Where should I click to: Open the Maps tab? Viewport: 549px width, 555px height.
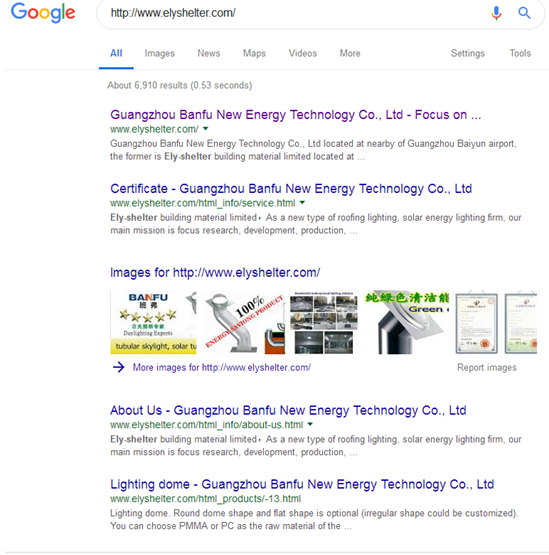click(x=254, y=53)
